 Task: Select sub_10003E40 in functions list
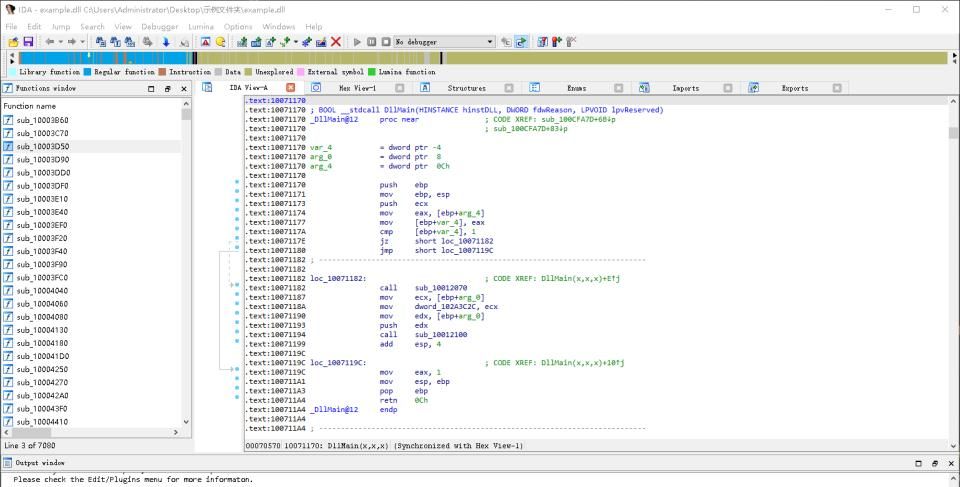(x=42, y=212)
